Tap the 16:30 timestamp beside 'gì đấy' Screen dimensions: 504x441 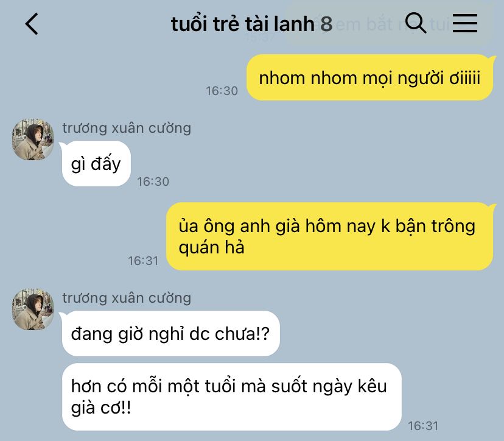[x=153, y=182]
